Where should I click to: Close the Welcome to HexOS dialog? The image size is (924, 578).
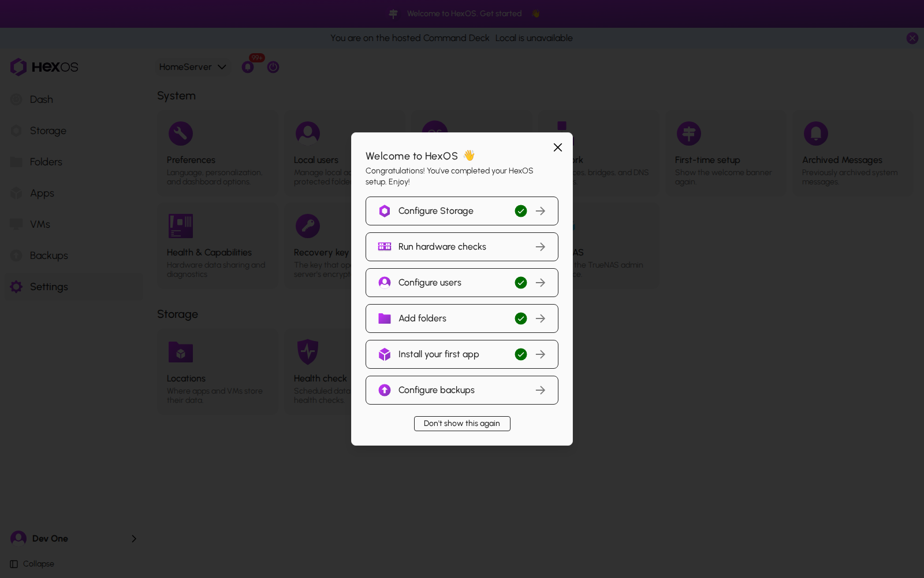tap(558, 147)
